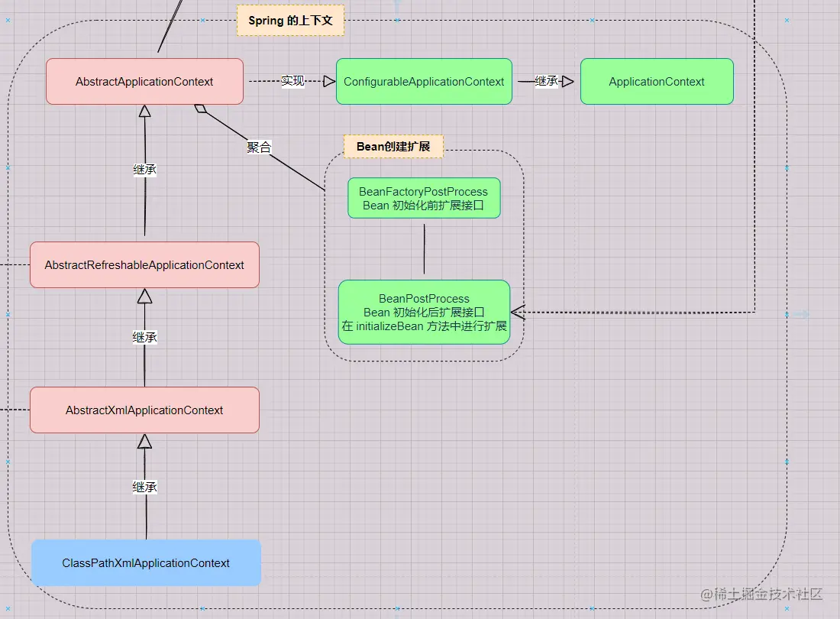The height and width of the screenshot is (619, 840).
Task: Click '继承' label between Configurable and ApplicationContext
Action: coord(547,81)
